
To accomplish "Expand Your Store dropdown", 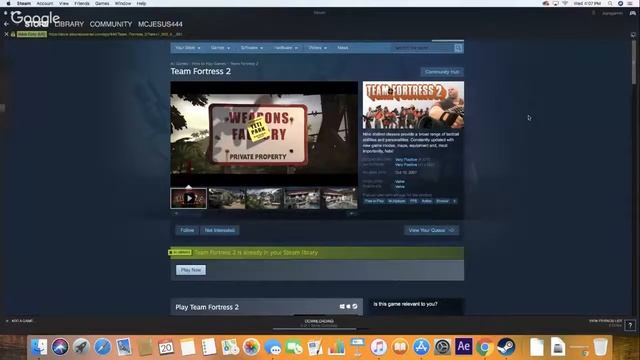I will [188, 48].
